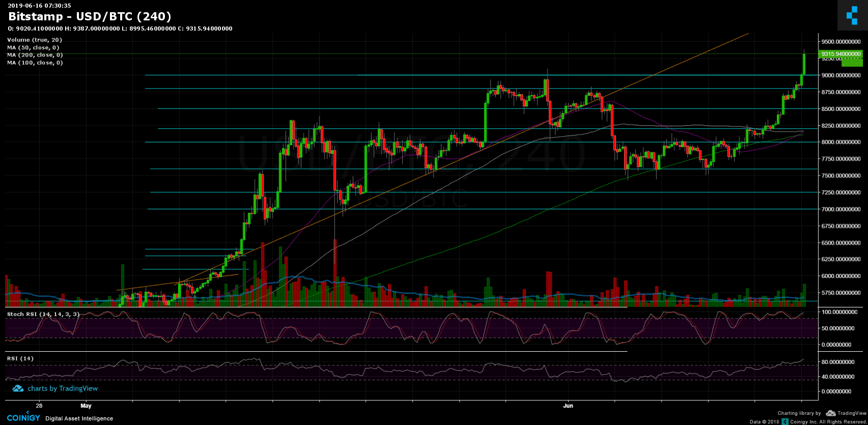Click the 'Charting library by' text
Viewport: 868px width, 425px height.
(799, 413)
